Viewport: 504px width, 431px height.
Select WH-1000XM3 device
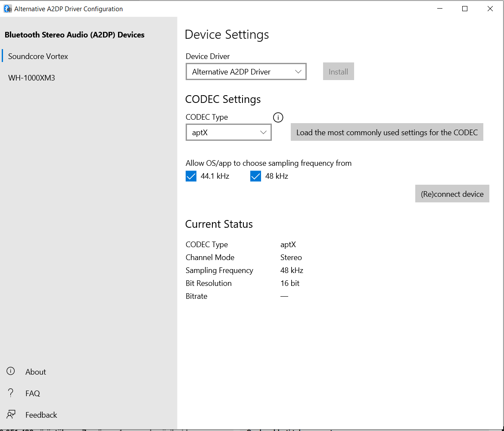[88, 78]
